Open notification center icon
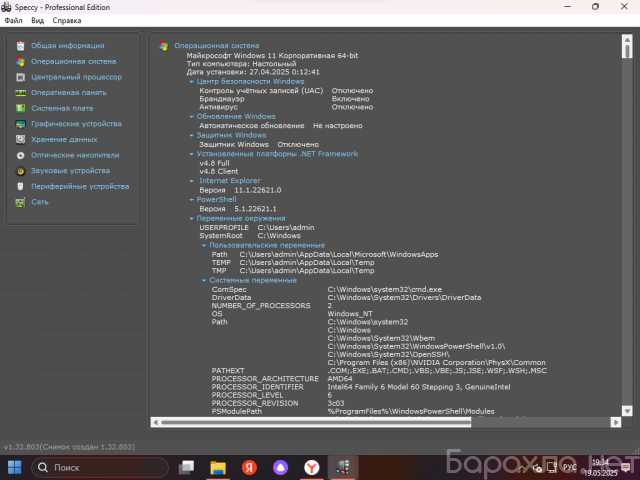Image resolution: width=640 pixels, height=480 pixels. tap(625, 468)
